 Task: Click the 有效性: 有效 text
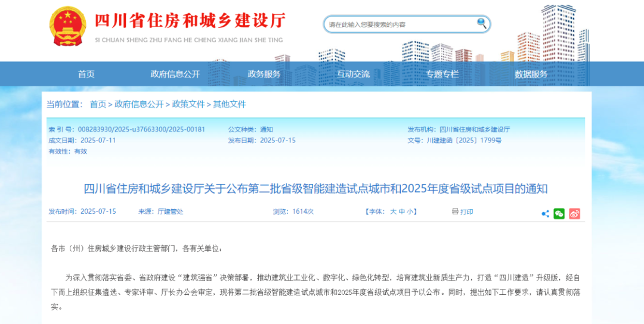point(68,151)
